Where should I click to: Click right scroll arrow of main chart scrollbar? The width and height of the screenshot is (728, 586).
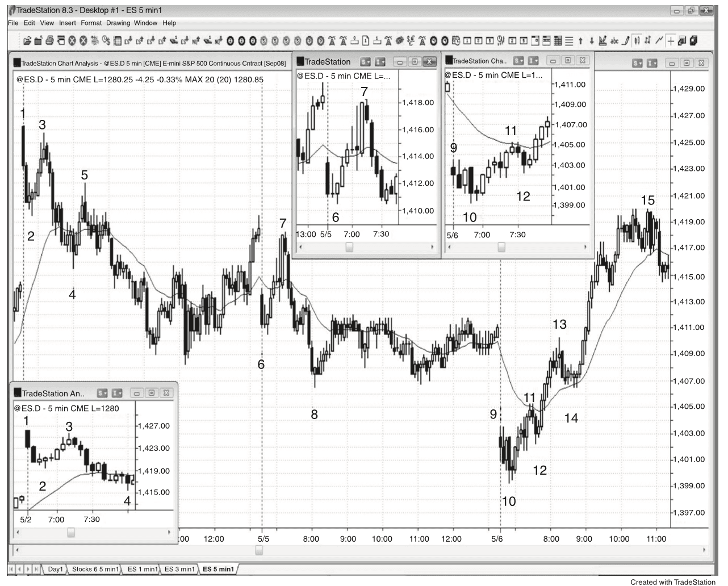point(704,550)
